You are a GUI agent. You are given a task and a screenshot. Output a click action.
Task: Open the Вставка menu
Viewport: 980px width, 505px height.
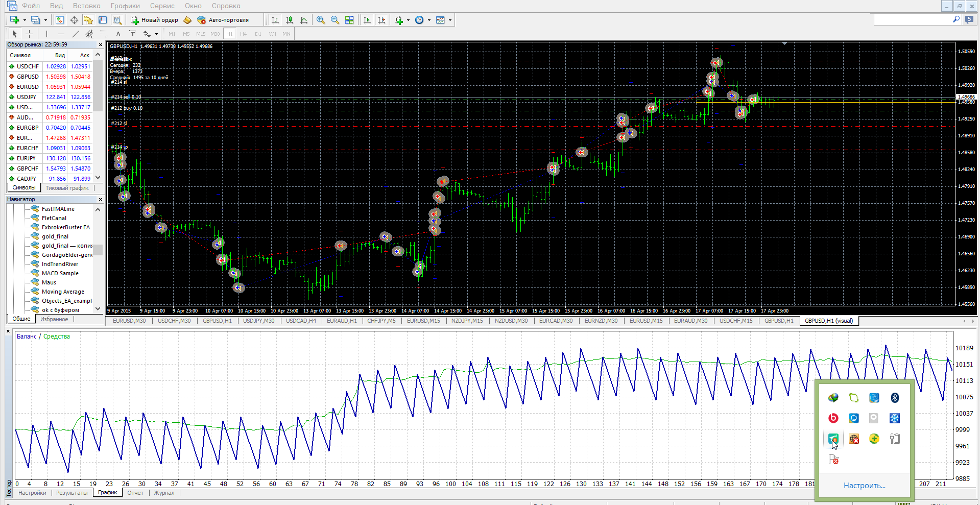tap(86, 6)
